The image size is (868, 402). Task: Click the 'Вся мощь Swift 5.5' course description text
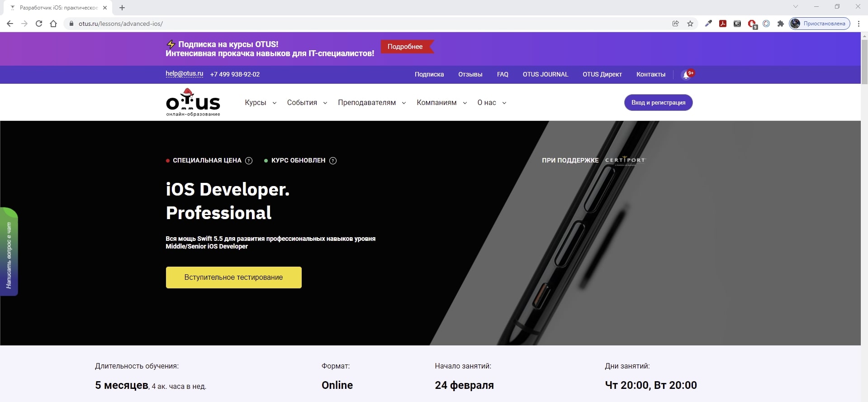coord(270,242)
